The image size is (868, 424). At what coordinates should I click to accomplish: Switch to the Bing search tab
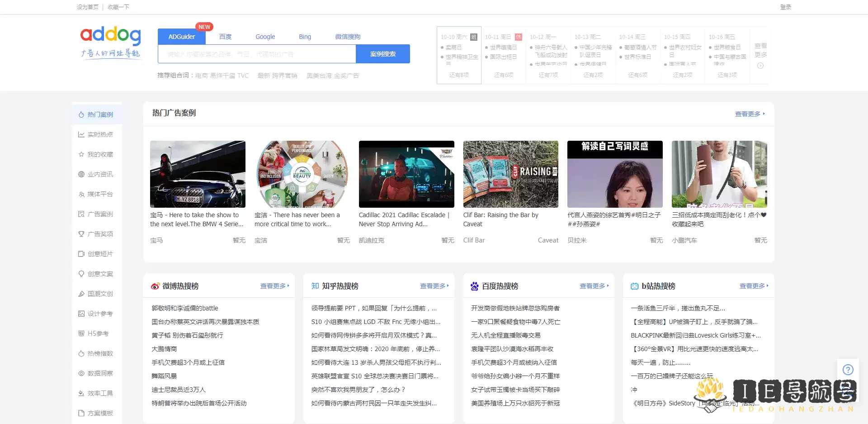pos(305,37)
